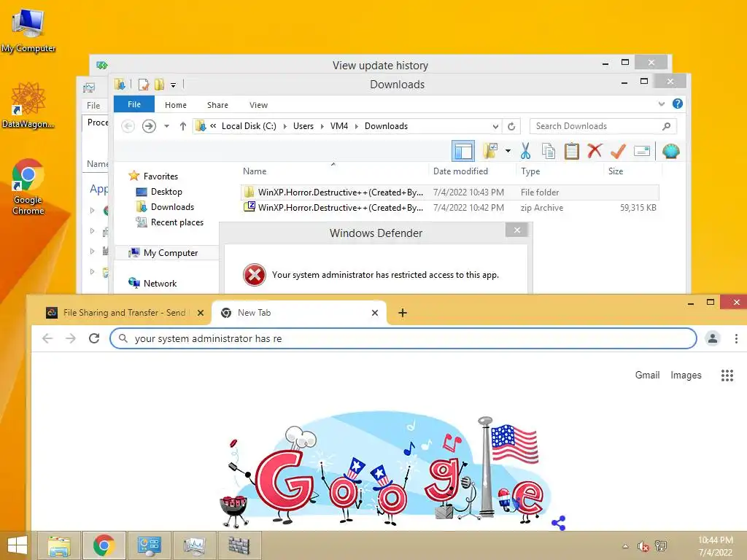The image size is (747, 560).
Task: Open Windows Firewall brick wall taskbar icon
Action: [x=239, y=545]
